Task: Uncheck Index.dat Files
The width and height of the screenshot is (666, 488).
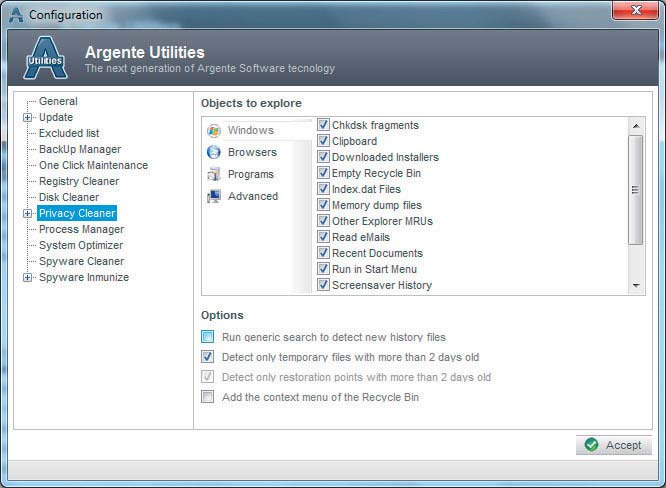Action: click(x=323, y=189)
